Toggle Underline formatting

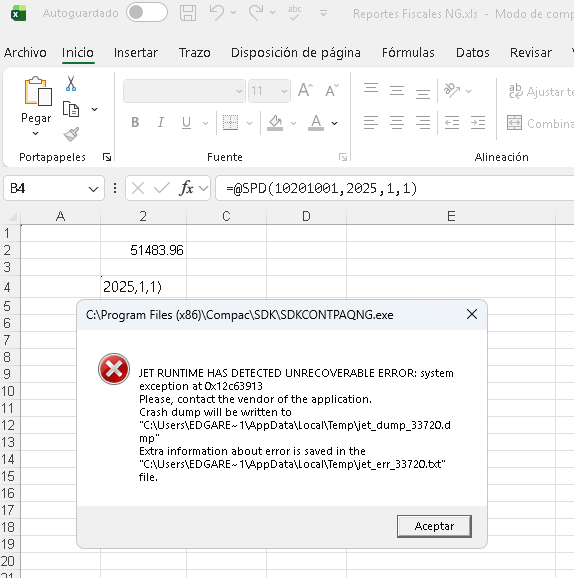coord(187,122)
